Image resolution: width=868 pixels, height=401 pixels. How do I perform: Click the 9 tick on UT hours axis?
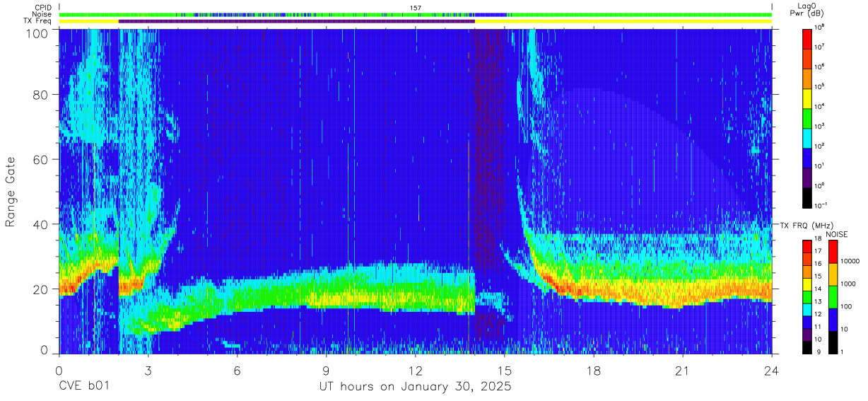pos(326,371)
